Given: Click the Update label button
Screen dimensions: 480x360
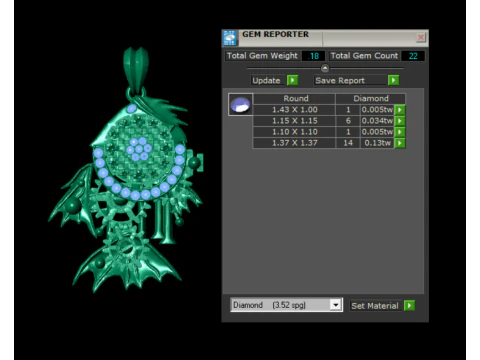Looking at the screenshot, I should click(x=268, y=80).
